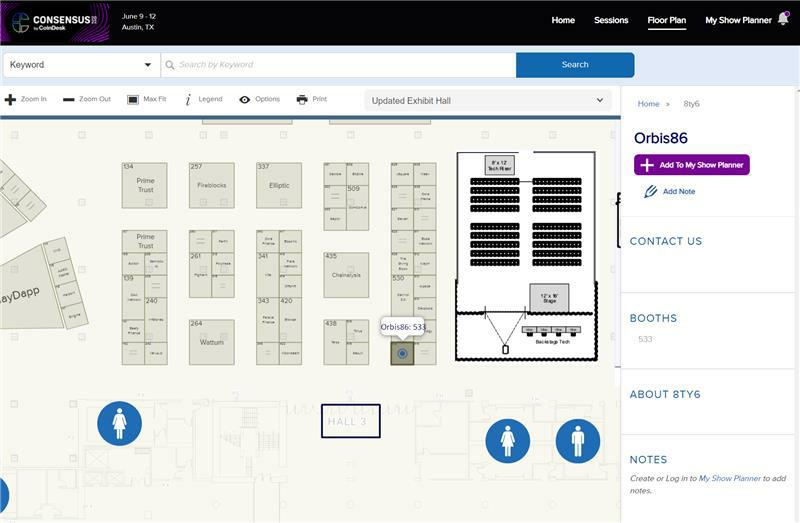Focus the Search by Keyword field

point(338,65)
